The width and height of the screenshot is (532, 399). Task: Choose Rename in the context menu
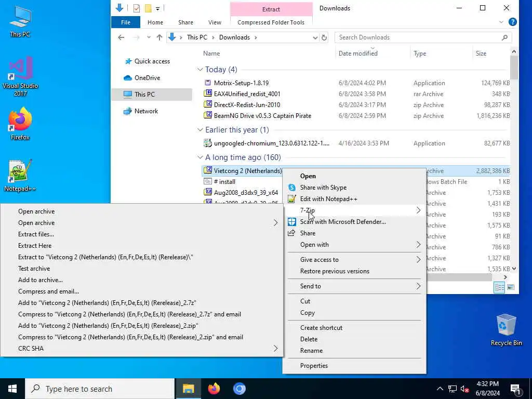pyautogui.click(x=354, y=351)
